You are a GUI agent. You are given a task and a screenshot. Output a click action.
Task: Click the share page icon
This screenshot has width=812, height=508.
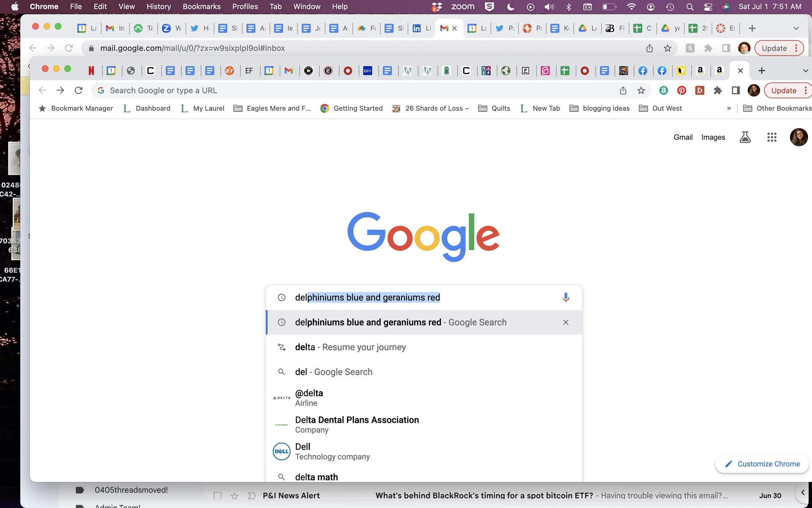pos(623,90)
